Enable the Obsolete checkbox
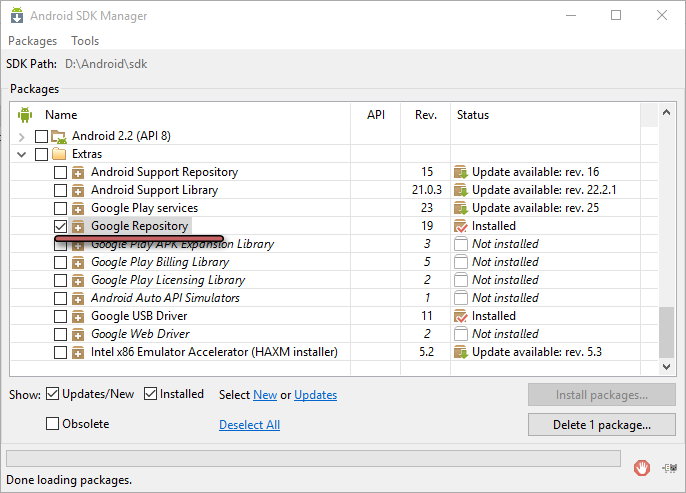The image size is (686, 493). point(53,424)
